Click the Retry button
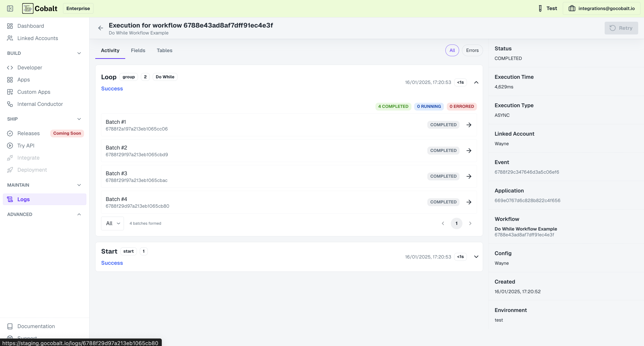This screenshot has height=346, width=644. [621, 28]
